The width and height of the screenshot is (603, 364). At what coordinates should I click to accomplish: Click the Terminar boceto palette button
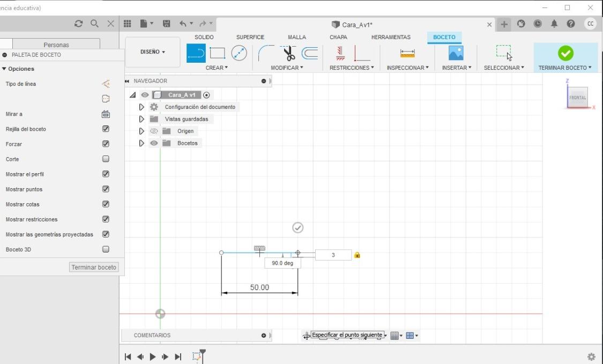(94, 267)
